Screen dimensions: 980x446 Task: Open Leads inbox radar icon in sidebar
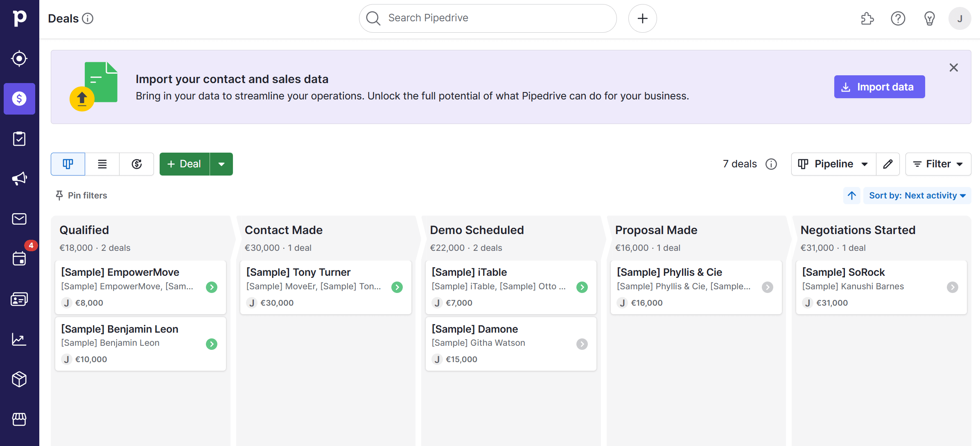pyautogui.click(x=19, y=59)
